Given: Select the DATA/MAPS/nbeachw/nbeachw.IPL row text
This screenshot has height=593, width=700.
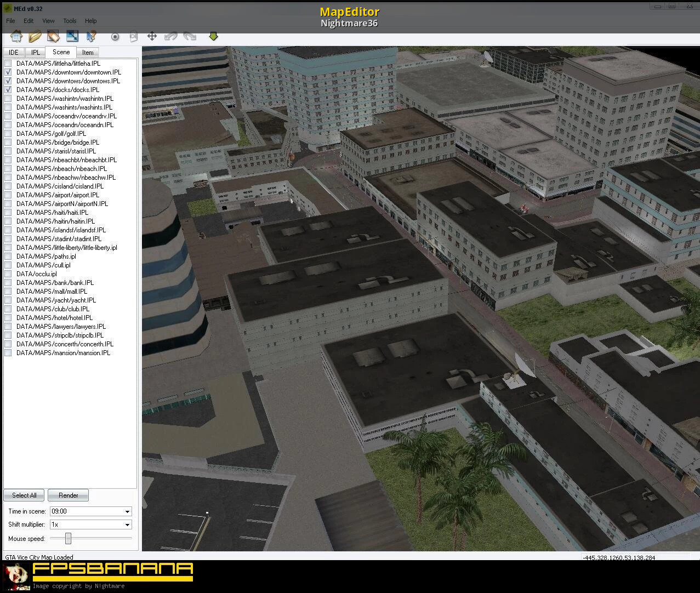Looking at the screenshot, I should coord(66,178).
